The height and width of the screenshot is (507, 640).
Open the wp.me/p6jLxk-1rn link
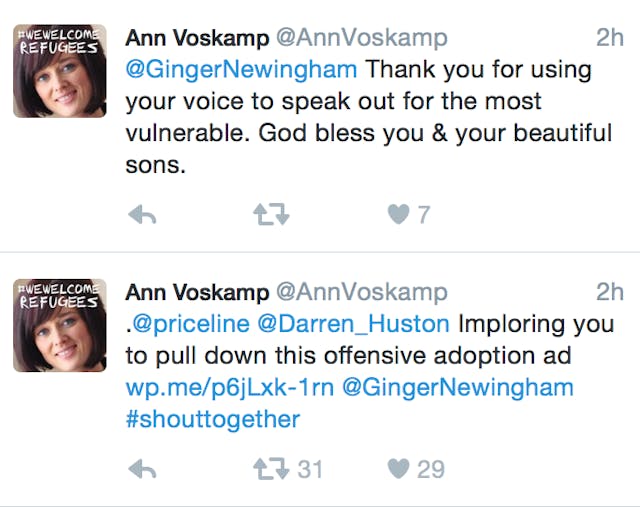click(230, 387)
